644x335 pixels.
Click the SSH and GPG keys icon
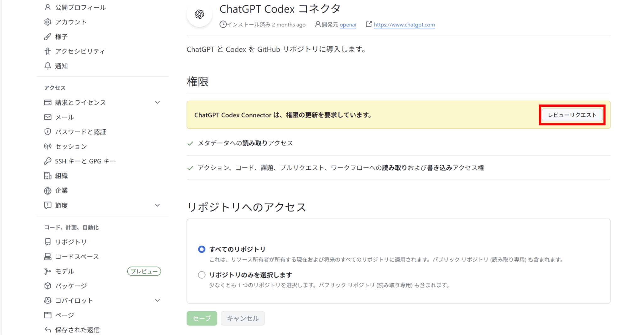pos(47,161)
